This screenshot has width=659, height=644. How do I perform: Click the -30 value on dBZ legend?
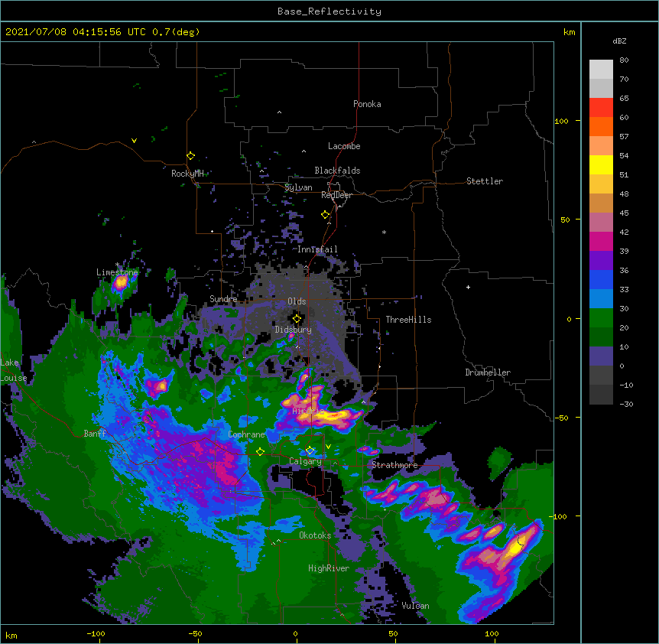[626, 404]
